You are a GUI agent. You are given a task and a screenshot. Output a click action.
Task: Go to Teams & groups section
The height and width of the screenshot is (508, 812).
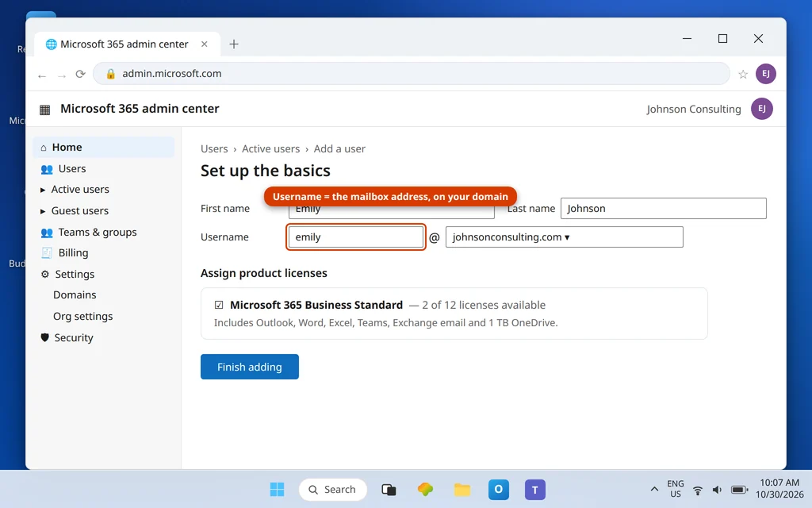(x=98, y=233)
